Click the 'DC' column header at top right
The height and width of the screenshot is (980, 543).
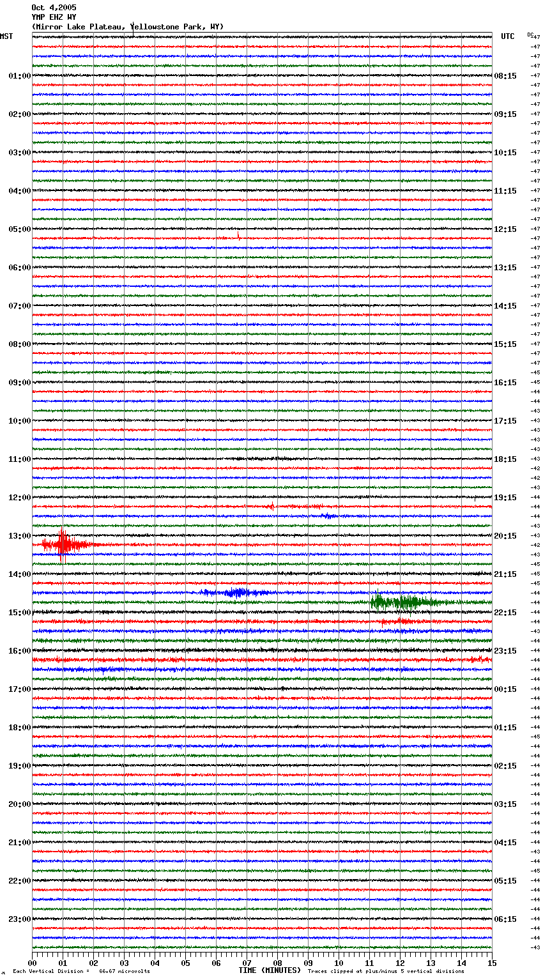click(x=530, y=34)
